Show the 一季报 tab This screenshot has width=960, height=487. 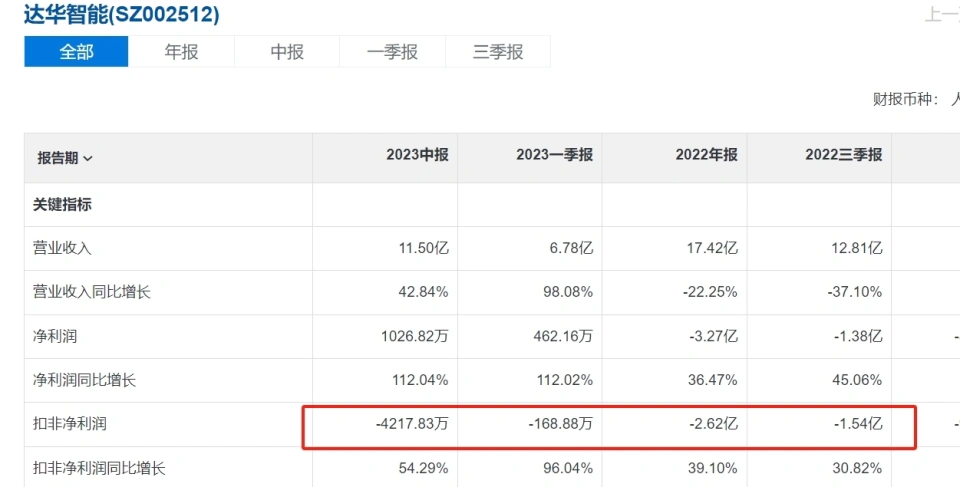(x=392, y=52)
